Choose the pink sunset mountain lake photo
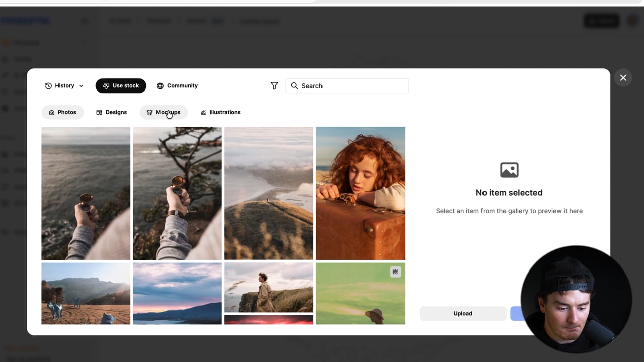Screen dimensions: 644x362 (x=177, y=294)
